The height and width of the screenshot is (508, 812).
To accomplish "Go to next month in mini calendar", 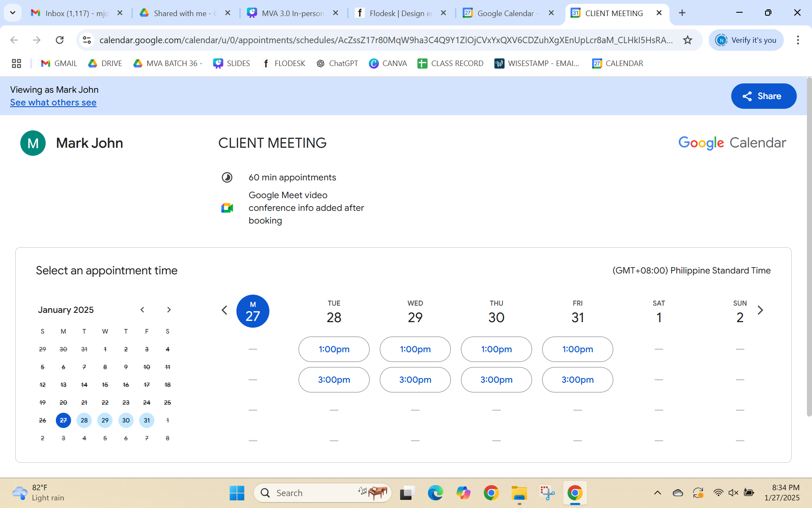I will [x=169, y=310].
